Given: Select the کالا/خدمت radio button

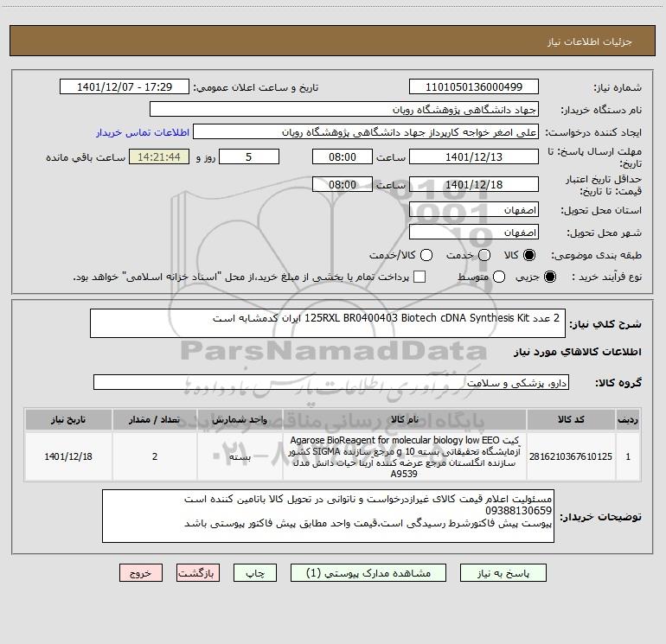Looking at the screenshot, I should [426, 255].
